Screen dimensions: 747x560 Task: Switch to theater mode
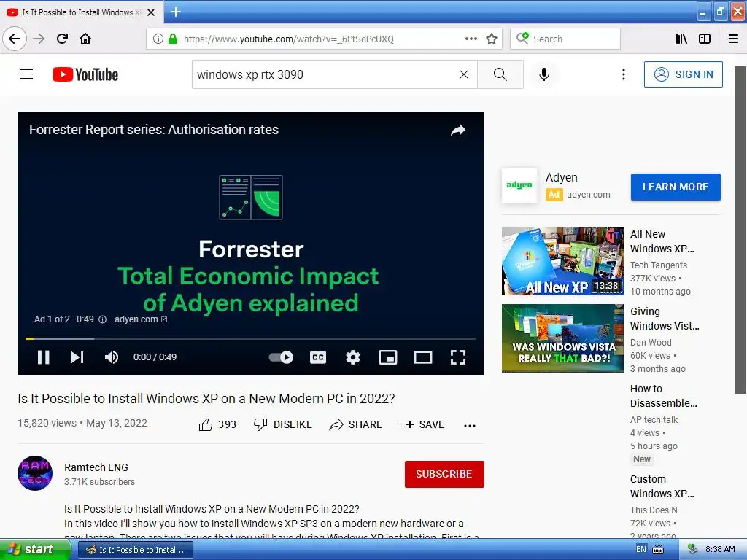[422, 357]
